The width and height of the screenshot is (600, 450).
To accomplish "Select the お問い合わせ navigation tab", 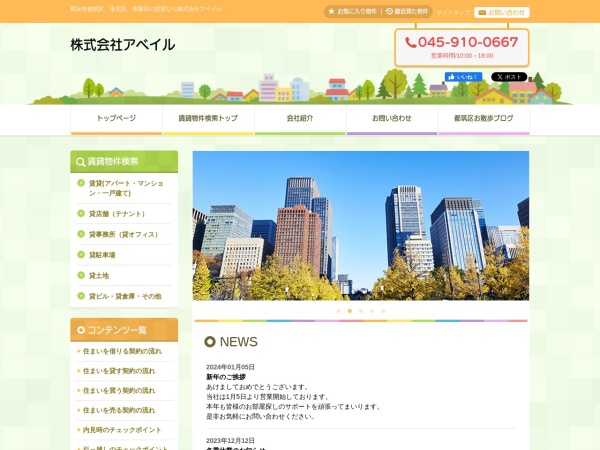I will click(x=392, y=120).
